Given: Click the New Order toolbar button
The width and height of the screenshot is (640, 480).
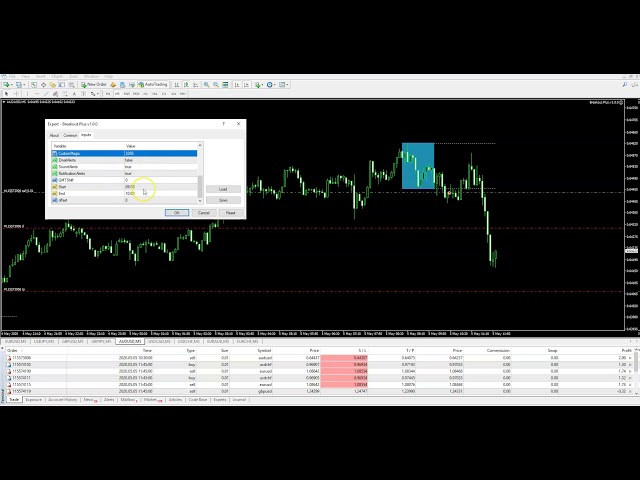Looking at the screenshot, I should point(95,85).
